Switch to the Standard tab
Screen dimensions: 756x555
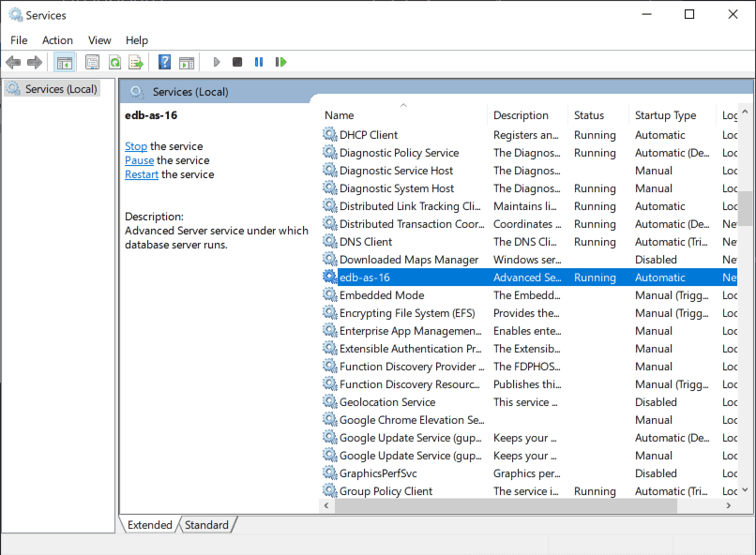coord(206,525)
